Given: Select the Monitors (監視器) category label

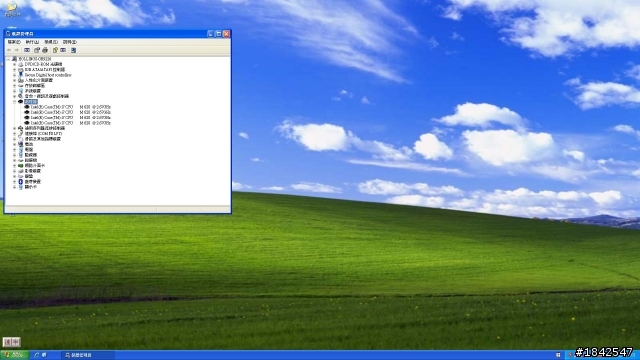Looking at the screenshot, I should tap(31, 155).
